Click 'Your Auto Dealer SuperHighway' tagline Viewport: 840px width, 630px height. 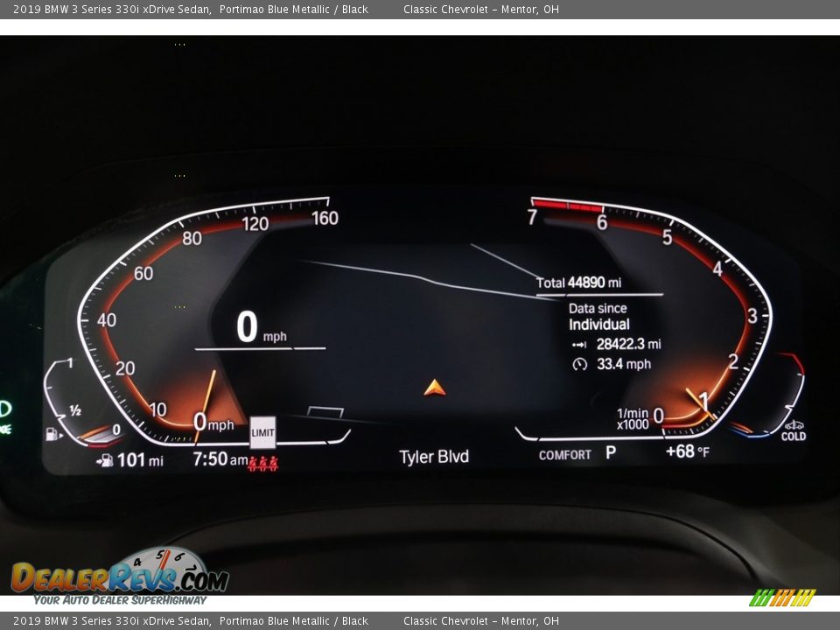tap(120, 600)
